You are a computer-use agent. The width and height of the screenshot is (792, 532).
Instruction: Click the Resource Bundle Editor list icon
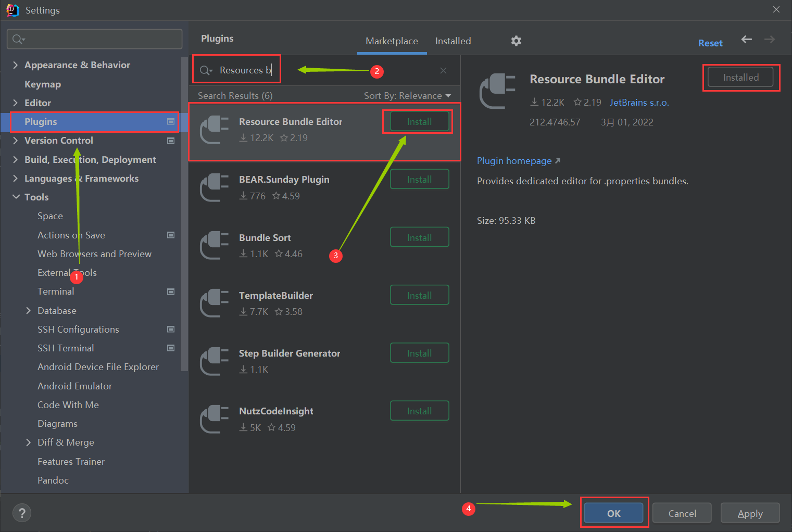pos(215,129)
